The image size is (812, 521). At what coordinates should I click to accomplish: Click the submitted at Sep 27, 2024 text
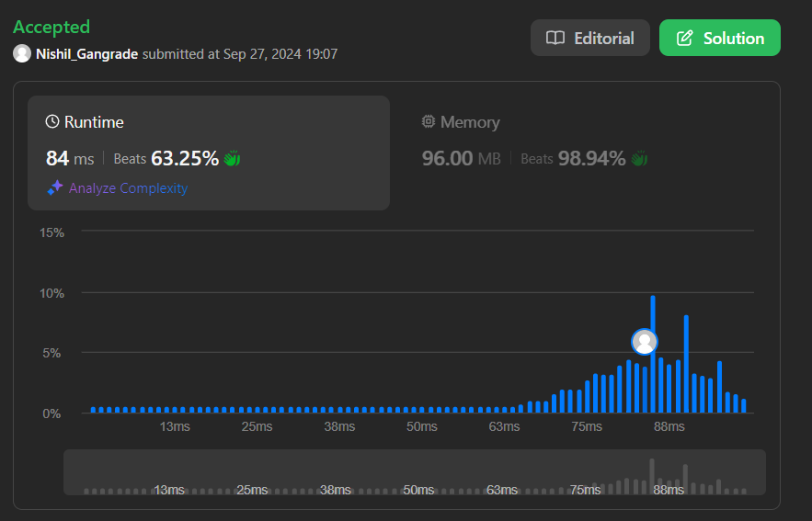(x=240, y=54)
